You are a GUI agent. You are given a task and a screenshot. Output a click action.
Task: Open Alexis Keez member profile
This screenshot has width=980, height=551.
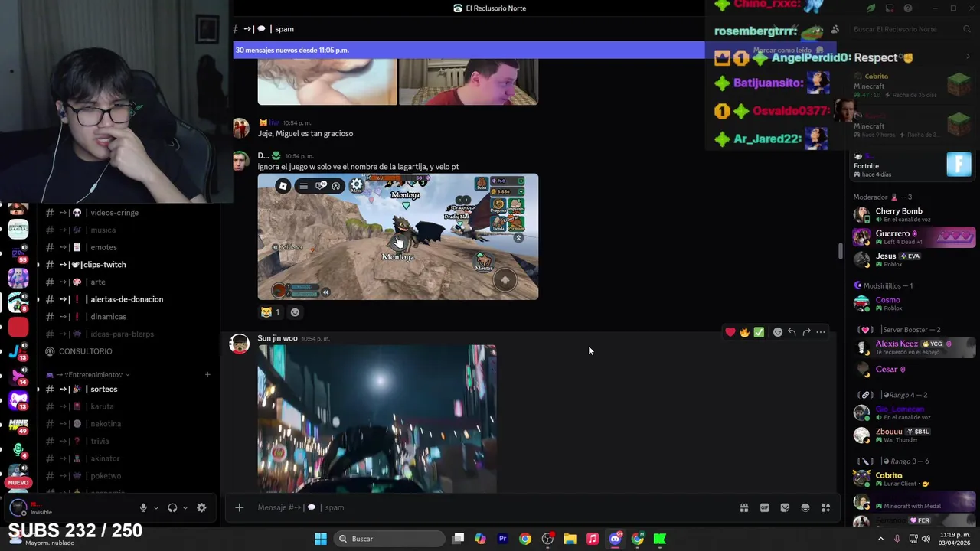coord(913,347)
